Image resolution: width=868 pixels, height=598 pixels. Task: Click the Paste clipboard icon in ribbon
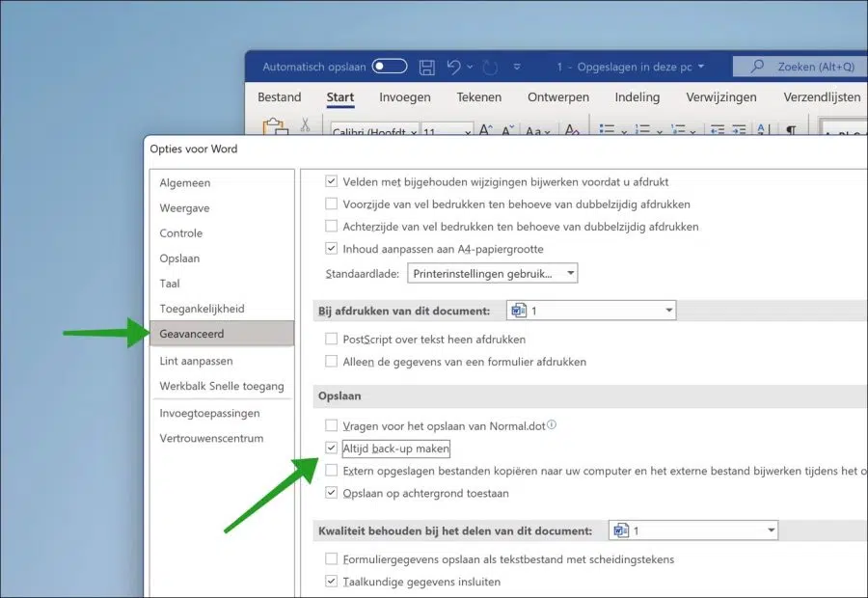275,126
